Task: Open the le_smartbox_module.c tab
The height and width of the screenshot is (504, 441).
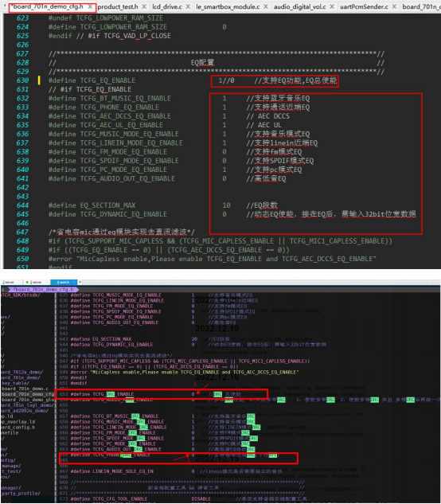Action: click(228, 6)
